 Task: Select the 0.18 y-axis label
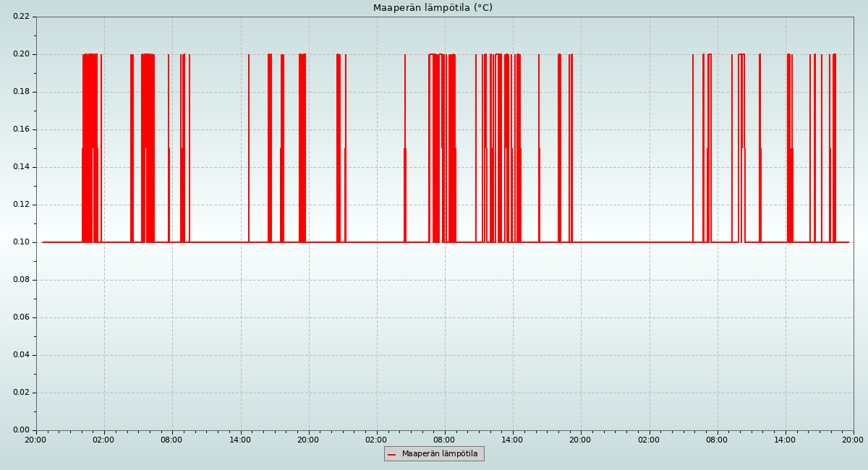pyautogui.click(x=21, y=92)
